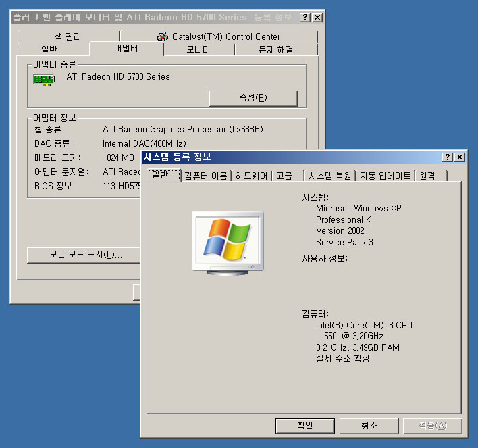Click the 적용(A) button

tap(433, 426)
